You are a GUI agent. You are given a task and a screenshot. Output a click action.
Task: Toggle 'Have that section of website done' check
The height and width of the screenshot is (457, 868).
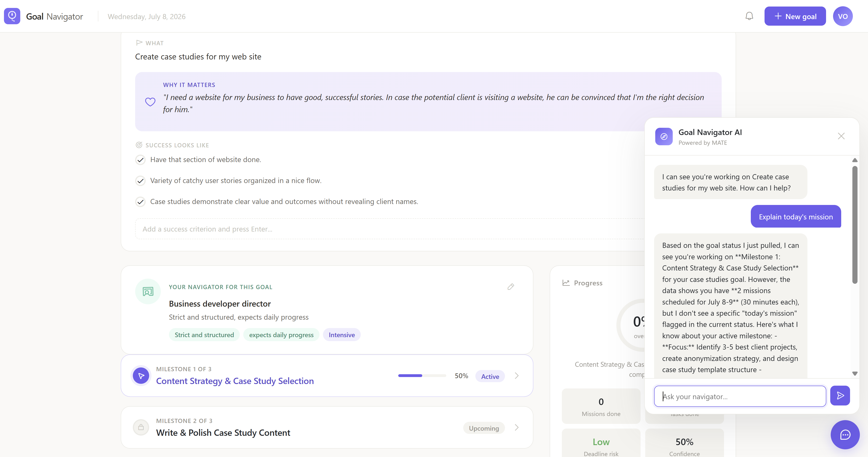tap(141, 160)
